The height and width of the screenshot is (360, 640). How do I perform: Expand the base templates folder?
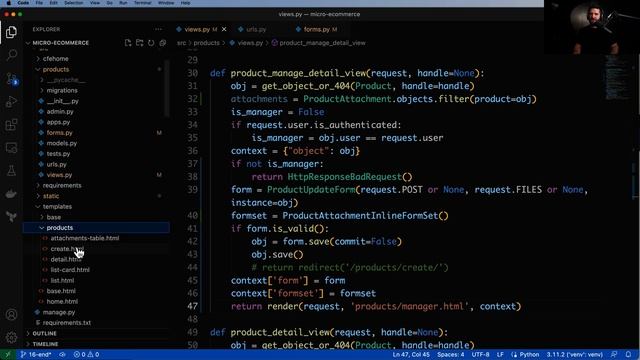click(53, 217)
